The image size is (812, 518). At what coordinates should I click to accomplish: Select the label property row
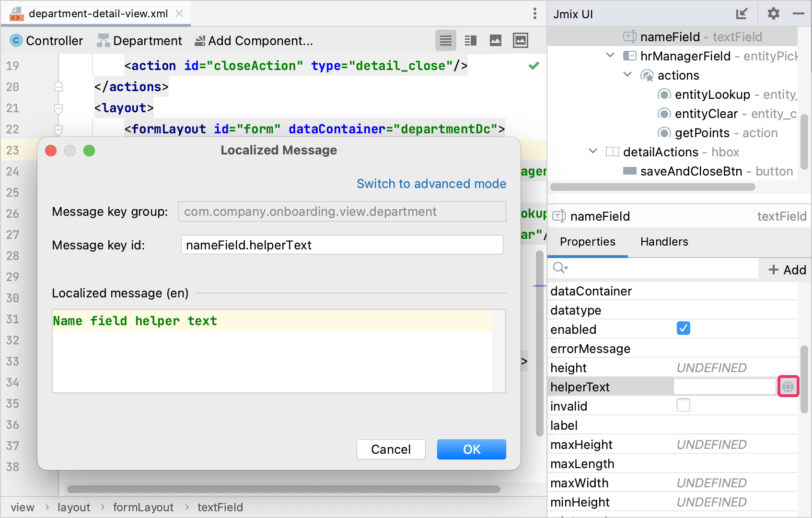(x=673, y=425)
